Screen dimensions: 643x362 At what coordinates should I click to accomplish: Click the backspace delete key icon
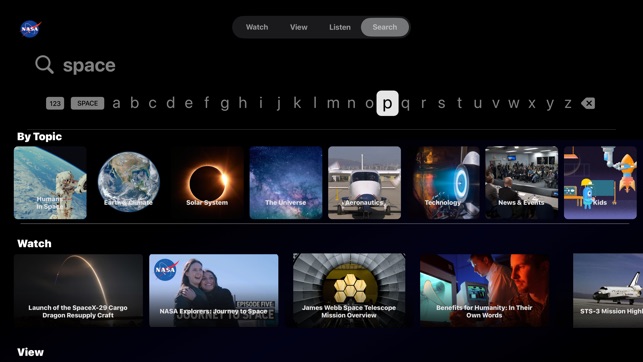click(588, 103)
